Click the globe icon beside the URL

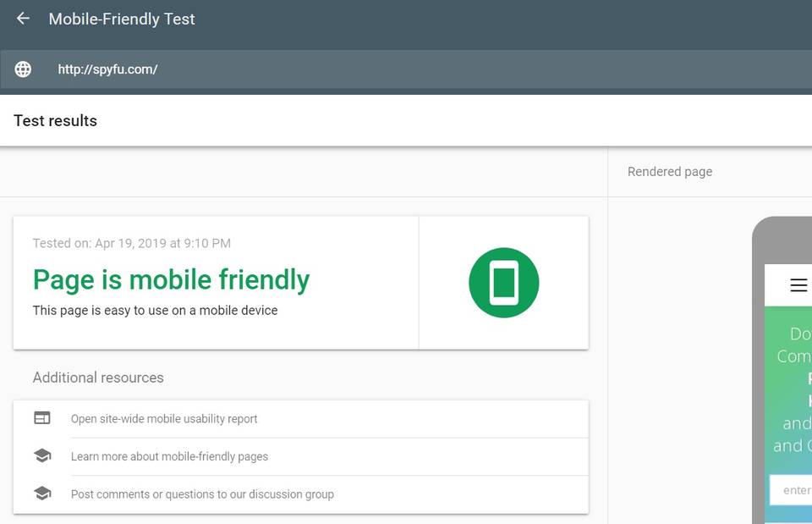point(23,69)
